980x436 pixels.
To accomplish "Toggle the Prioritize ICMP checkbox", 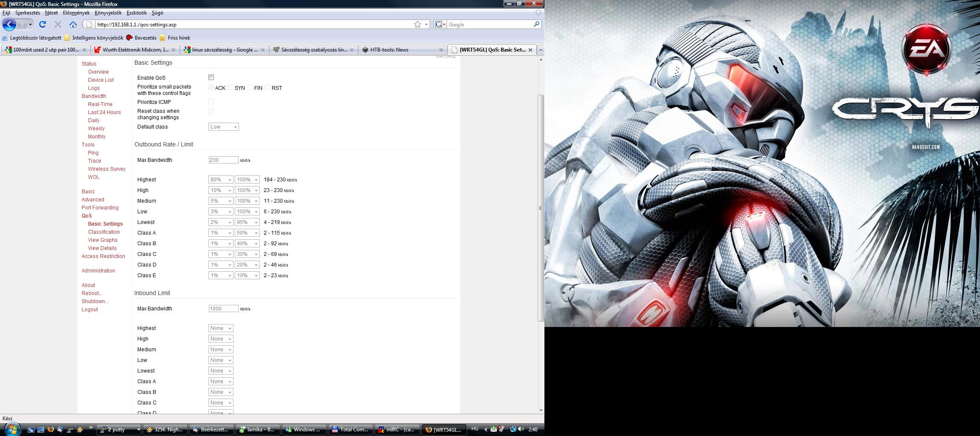I will coord(211,102).
